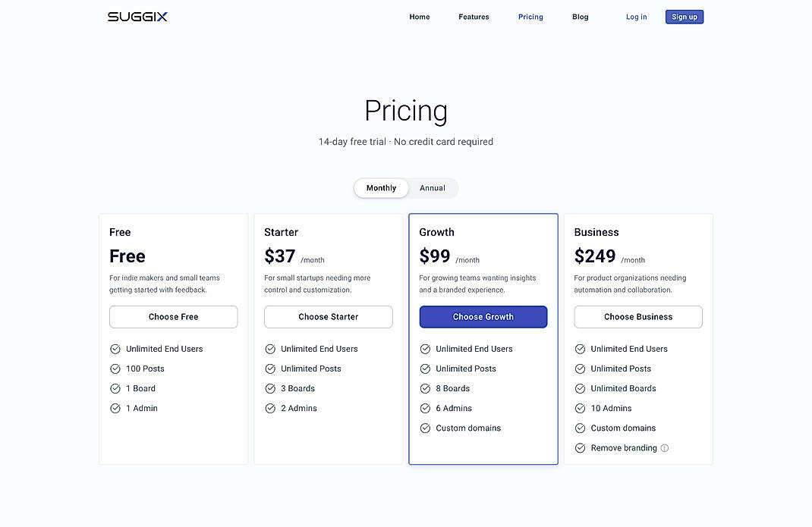The height and width of the screenshot is (527, 812).
Task: Click check icon beside Remove branding
Action: tap(580, 448)
